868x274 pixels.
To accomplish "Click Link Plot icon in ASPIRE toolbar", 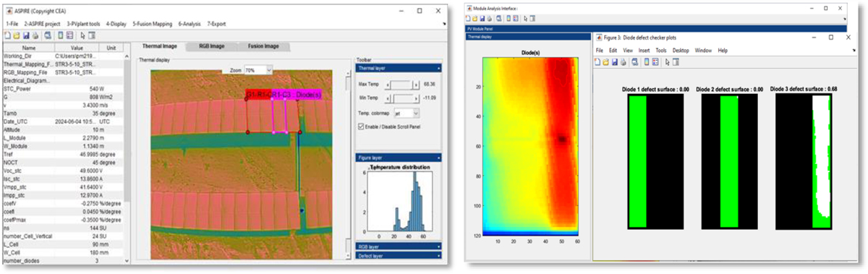I will (x=48, y=35).
